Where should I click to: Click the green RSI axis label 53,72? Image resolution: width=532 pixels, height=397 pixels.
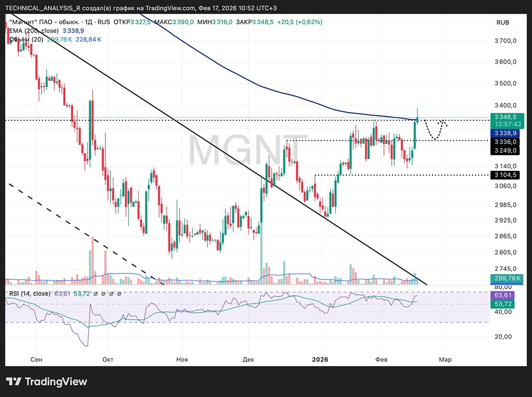(503, 304)
